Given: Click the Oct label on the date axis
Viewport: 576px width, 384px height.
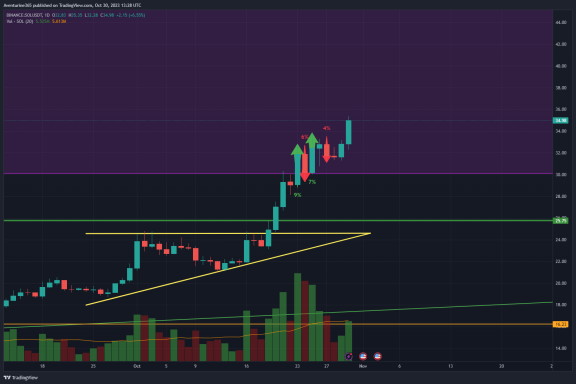Looking at the screenshot, I should click(137, 366).
